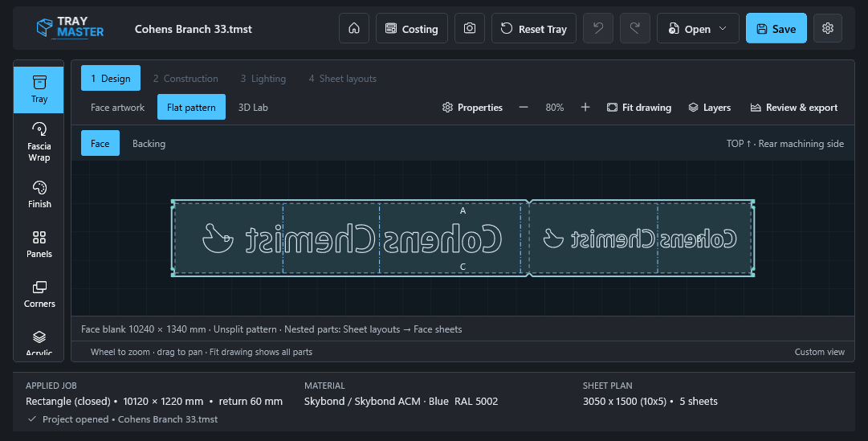This screenshot has height=441, width=868.
Task: Select the Tray sidebar section
Action: click(x=39, y=90)
